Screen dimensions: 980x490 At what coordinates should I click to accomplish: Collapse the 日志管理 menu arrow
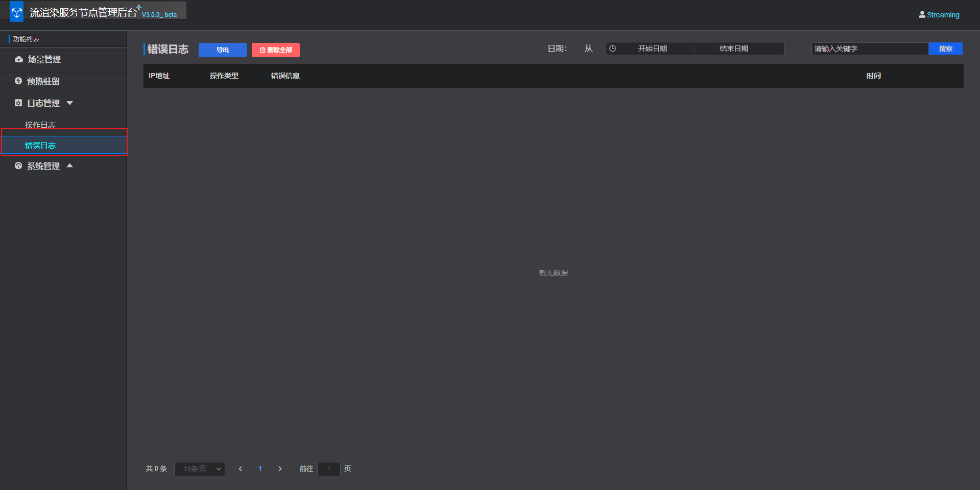[x=70, y=103]
